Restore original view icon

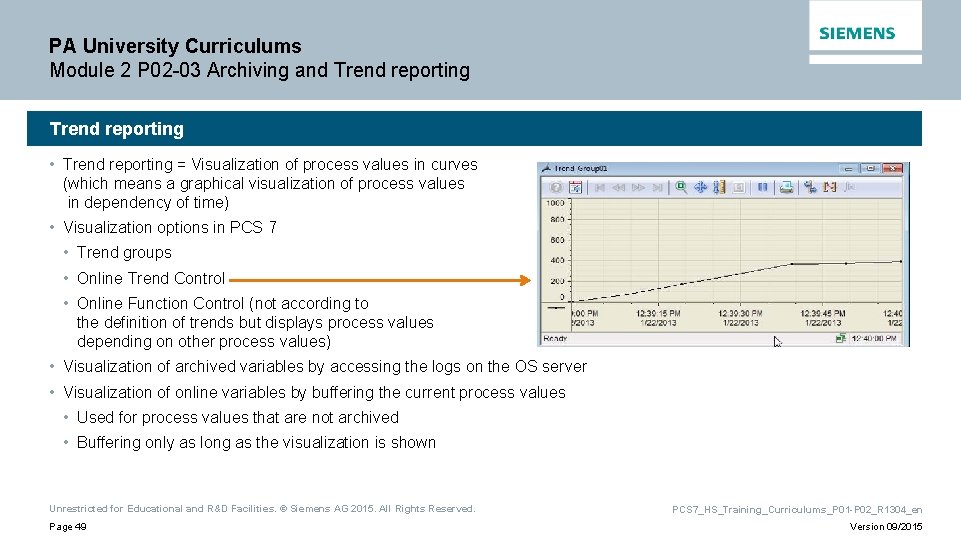pos(739,188)
